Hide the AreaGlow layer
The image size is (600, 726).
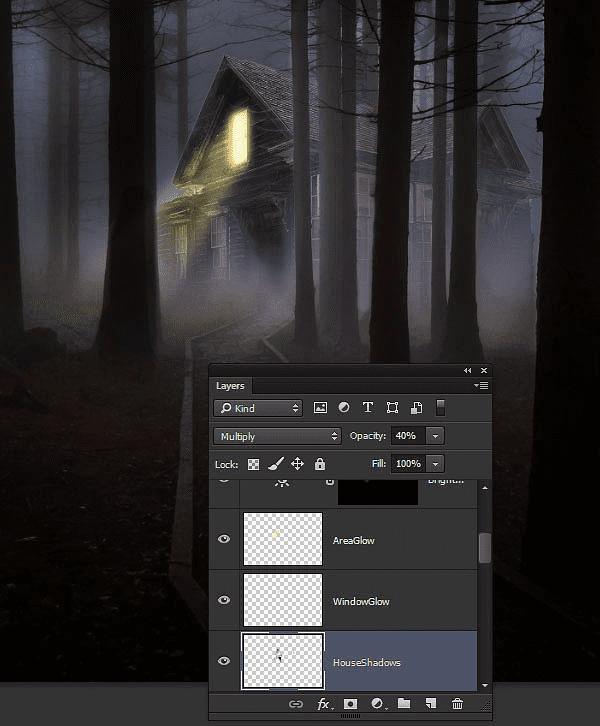pos(224,539)
